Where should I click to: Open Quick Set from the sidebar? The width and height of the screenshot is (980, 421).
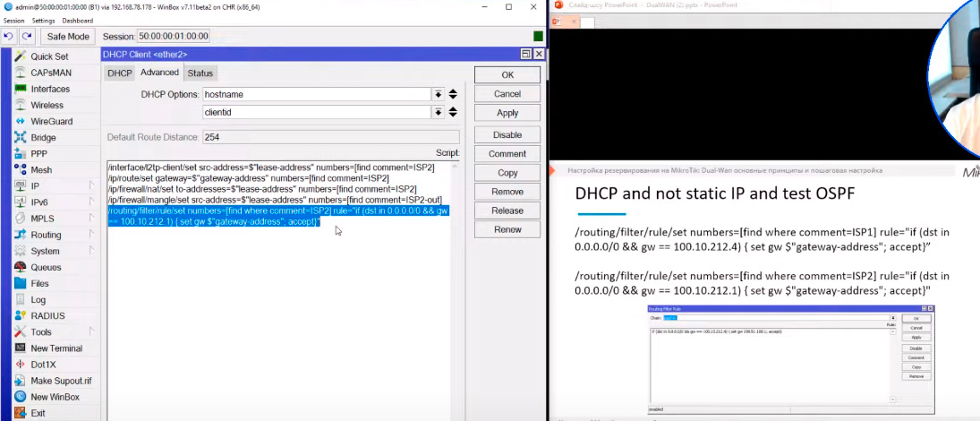48,56
